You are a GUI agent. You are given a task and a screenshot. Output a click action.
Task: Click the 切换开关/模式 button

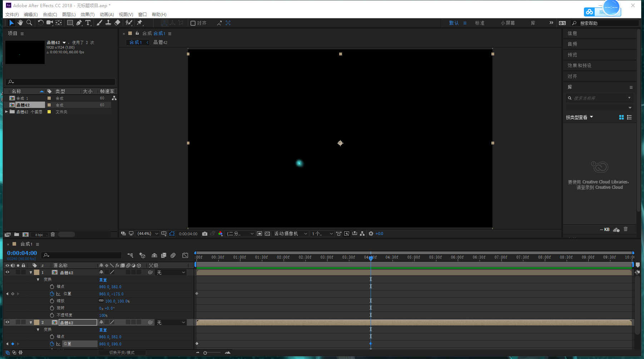tap(122, 353)
